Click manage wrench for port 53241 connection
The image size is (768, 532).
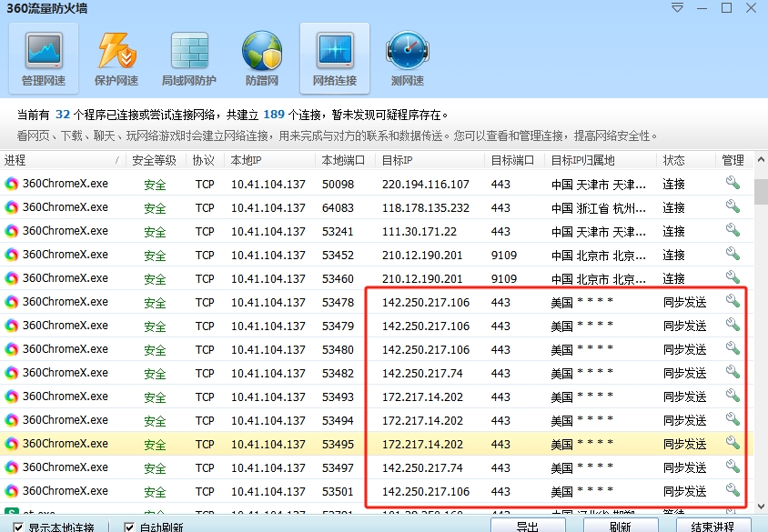(x=733, y=230)
